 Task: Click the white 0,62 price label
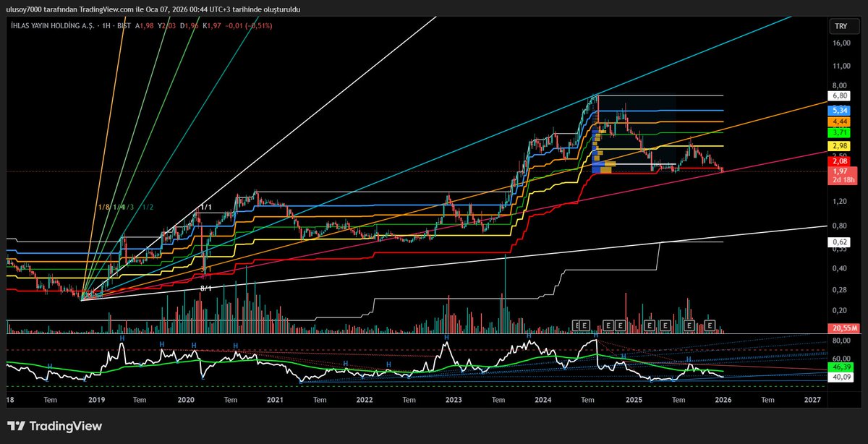coord(841,242)
